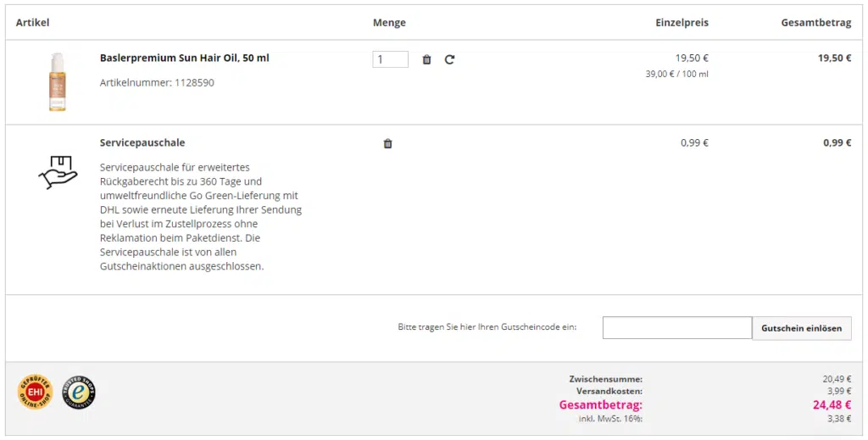Focus the quantity field for Sun Hair Oil
This screenshot has width=868, height=440.
[390, 59]
